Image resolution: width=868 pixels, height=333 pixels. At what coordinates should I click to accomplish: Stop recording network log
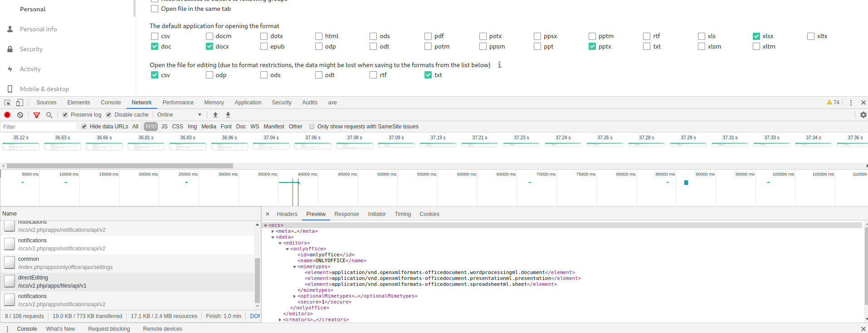[x=7, y=115]
